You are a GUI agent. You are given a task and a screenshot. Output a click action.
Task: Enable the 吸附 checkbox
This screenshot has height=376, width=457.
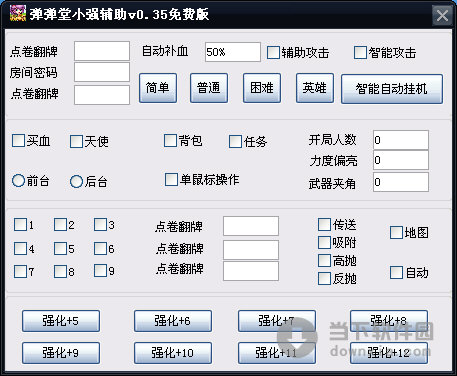pos(324,243)
